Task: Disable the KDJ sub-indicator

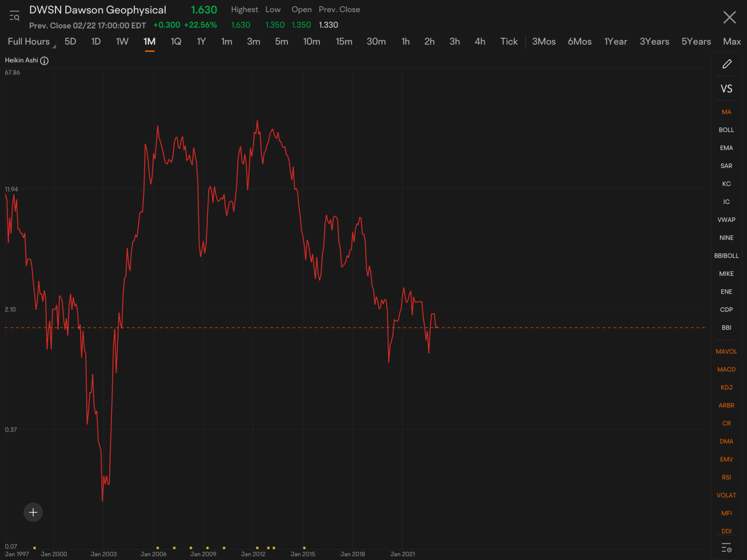Action: [726, 387]
